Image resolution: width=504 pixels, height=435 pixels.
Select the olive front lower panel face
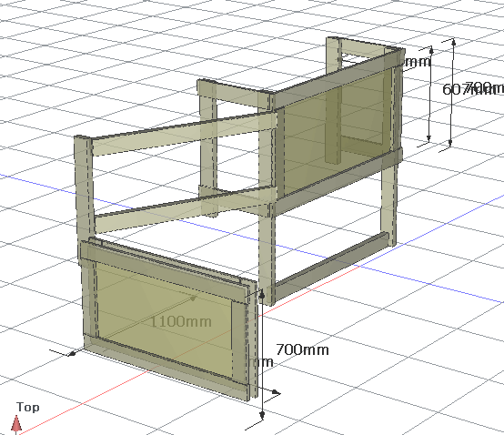point(164,319)
